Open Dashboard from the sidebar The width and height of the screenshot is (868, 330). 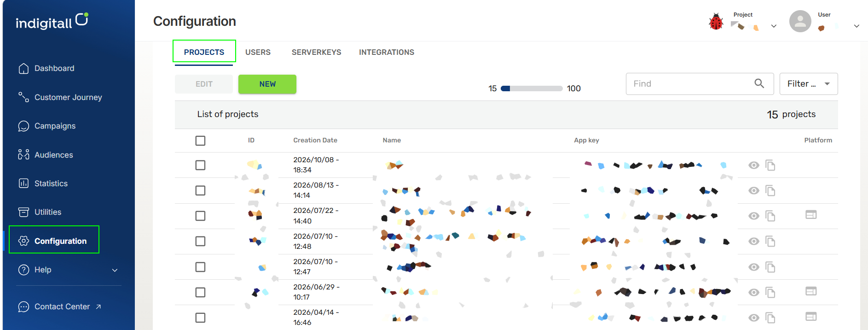[46, 68]
